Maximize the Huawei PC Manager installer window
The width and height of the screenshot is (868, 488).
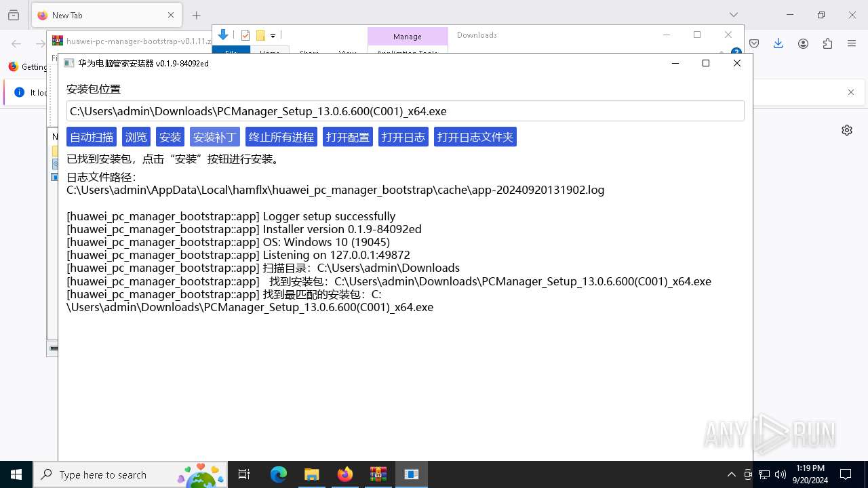pos(706,63)
